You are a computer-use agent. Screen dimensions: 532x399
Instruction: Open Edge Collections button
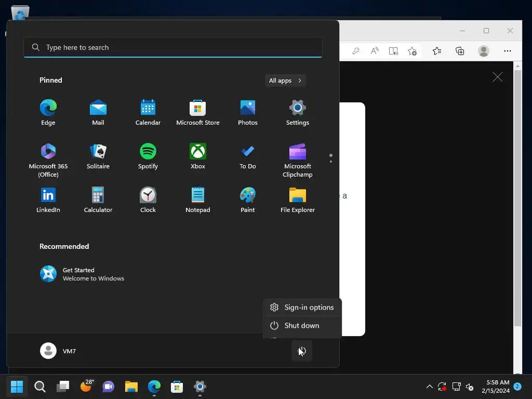pyautogui.click(x=460, y=51)
